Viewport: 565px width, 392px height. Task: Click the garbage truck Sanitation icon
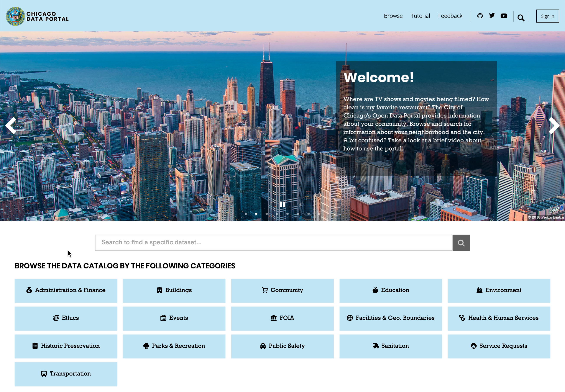pyautogui.click(x=375, y=346)
